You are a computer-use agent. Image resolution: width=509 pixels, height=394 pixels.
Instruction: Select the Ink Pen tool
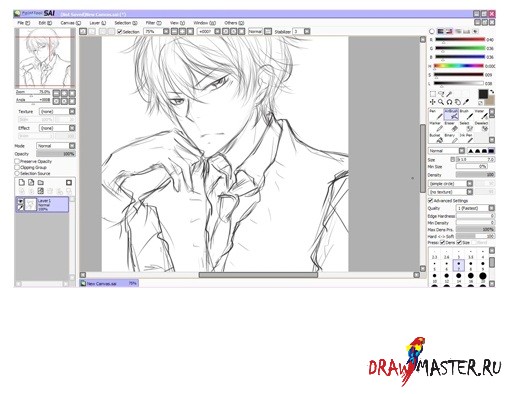pos(466,139)
